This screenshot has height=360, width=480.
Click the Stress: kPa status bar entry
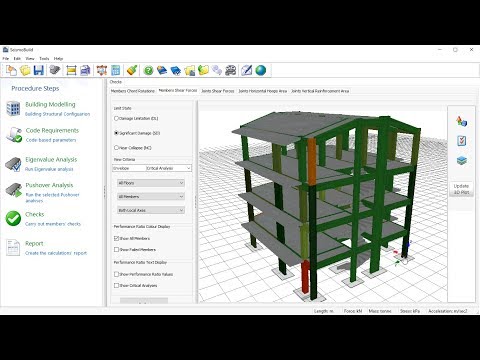click(x=410, y=311)
